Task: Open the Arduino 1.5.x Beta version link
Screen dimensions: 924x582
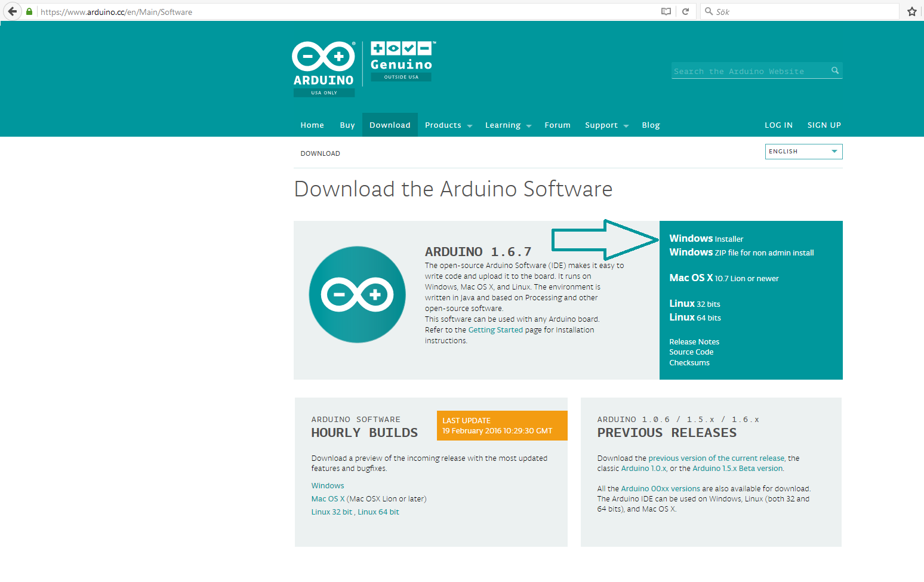Action: (x=737, y=469)
